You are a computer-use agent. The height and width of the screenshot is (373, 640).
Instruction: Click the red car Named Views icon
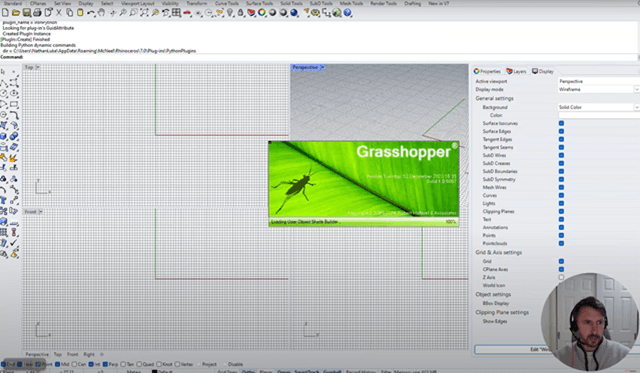tap(187, 13)
